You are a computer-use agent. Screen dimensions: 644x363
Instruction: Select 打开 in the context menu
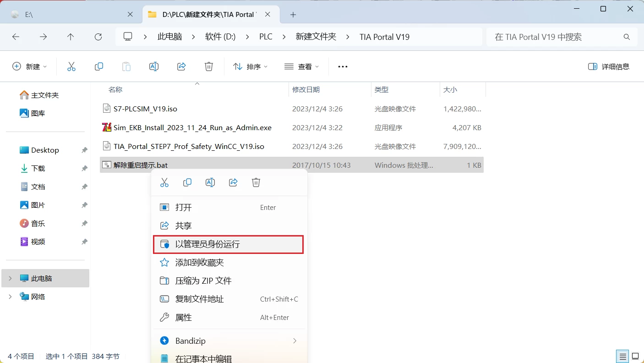(x=229, y=207)
